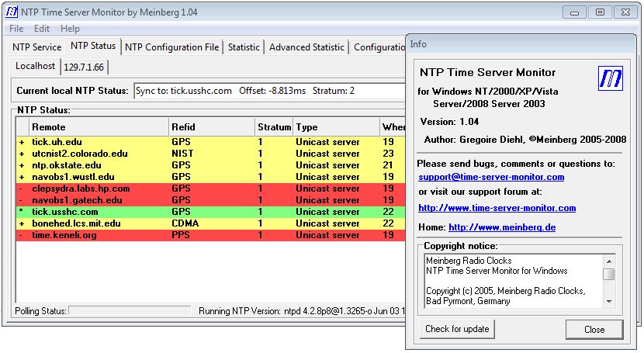Image resolution: width=644 pixels, height=353 pixels.
Task: Switch to the Statistic tab
Action: (244, 47)
